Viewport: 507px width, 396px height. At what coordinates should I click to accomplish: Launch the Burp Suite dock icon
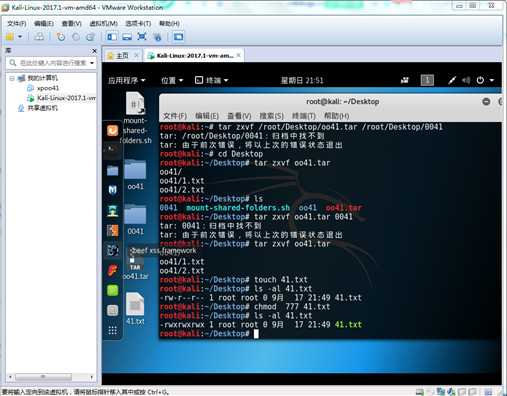pos(112,230)
